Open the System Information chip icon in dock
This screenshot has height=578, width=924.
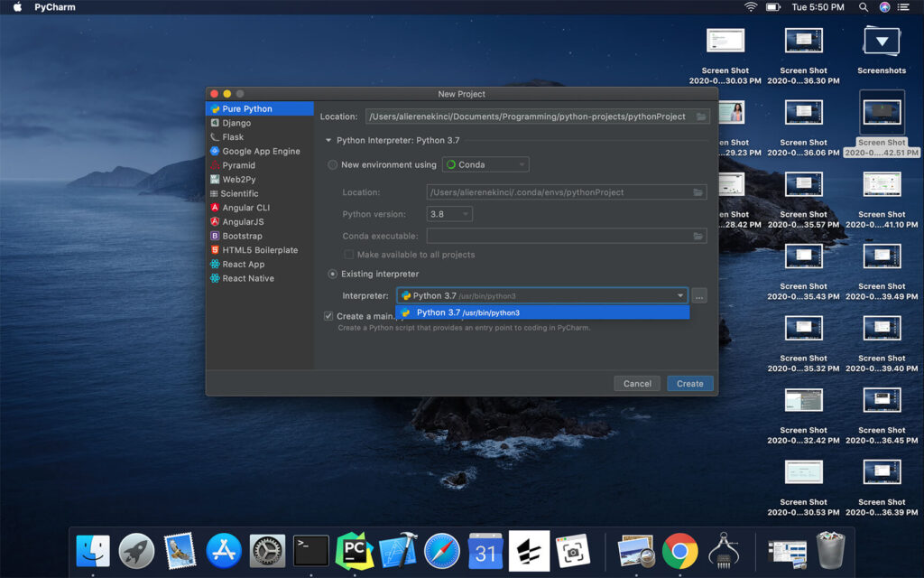725,552
